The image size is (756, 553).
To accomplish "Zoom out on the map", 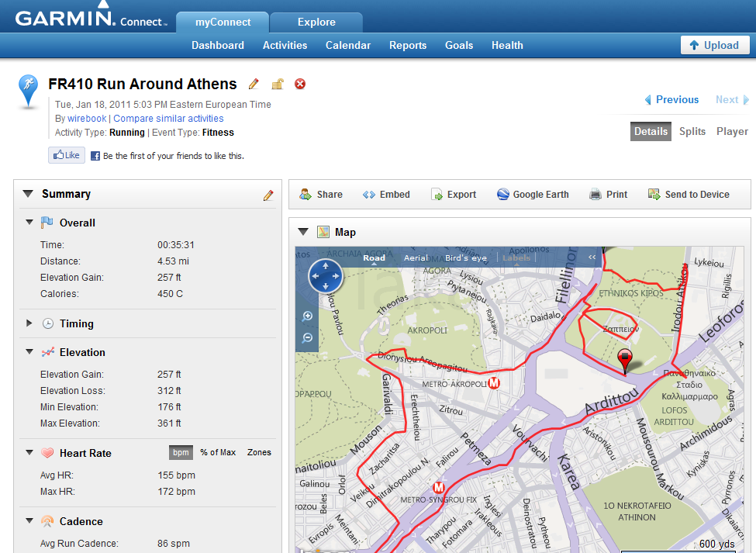I will (307, 337).
